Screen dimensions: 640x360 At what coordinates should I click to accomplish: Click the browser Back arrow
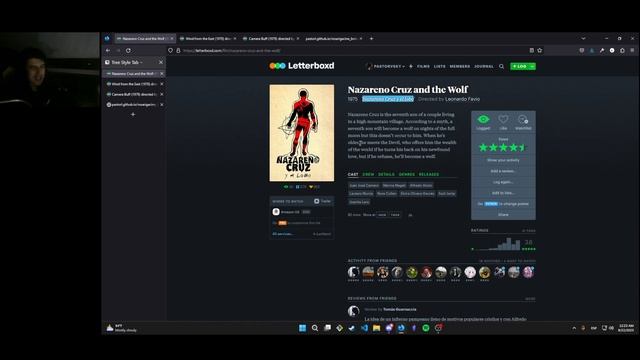tap(108, 50)
